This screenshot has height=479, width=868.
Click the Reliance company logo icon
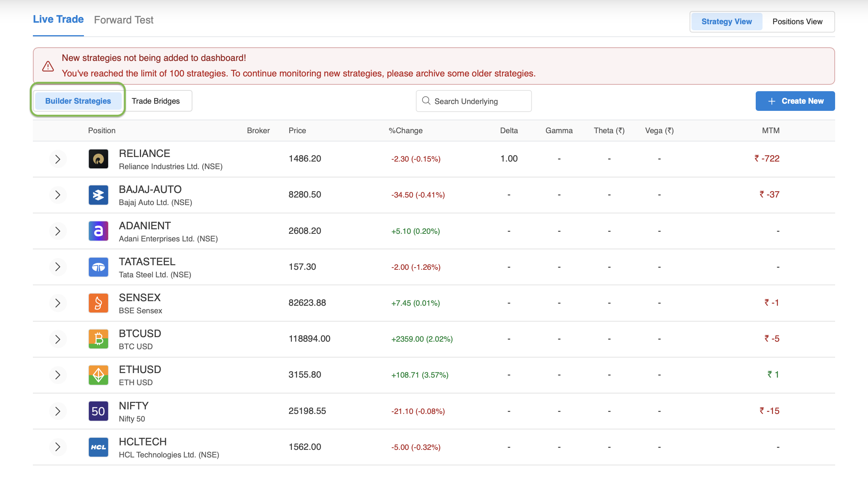click(x=98, y=159)
